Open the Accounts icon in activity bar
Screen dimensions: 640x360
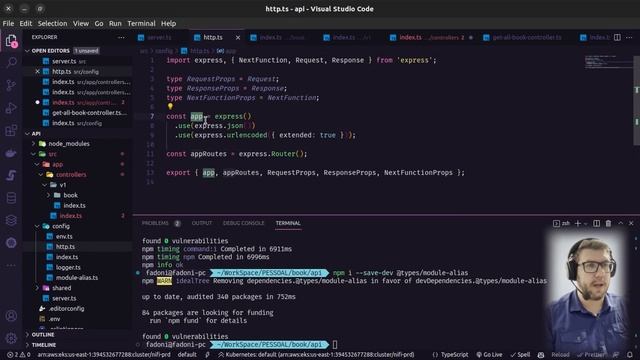11,316
